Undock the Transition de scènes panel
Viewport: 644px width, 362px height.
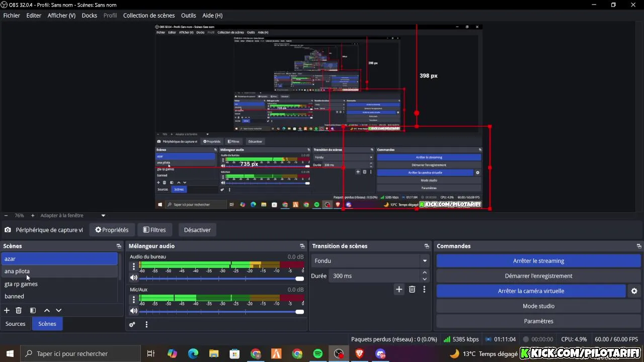click(x=427, y=246)
